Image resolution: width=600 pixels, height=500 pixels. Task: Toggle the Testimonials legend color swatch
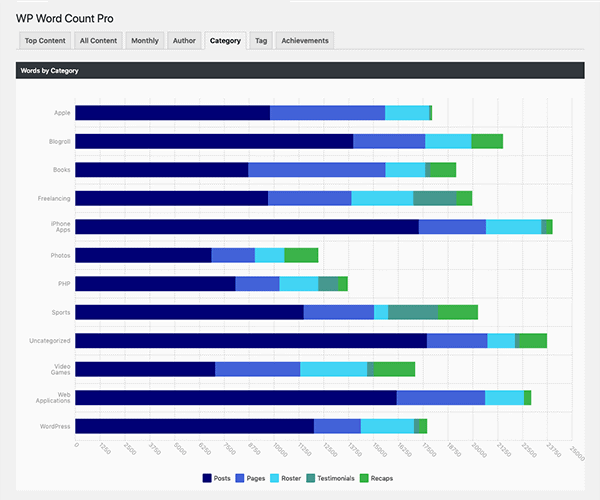(x=311, y=478)
